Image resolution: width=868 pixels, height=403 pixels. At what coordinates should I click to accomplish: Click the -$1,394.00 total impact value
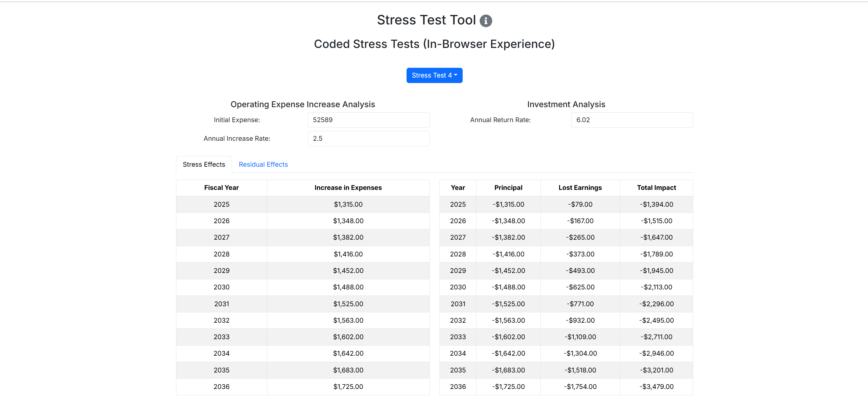coord(656,204)
